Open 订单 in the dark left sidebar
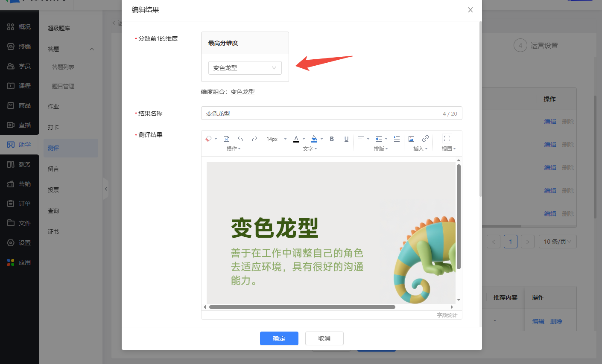 pos(20,204)
